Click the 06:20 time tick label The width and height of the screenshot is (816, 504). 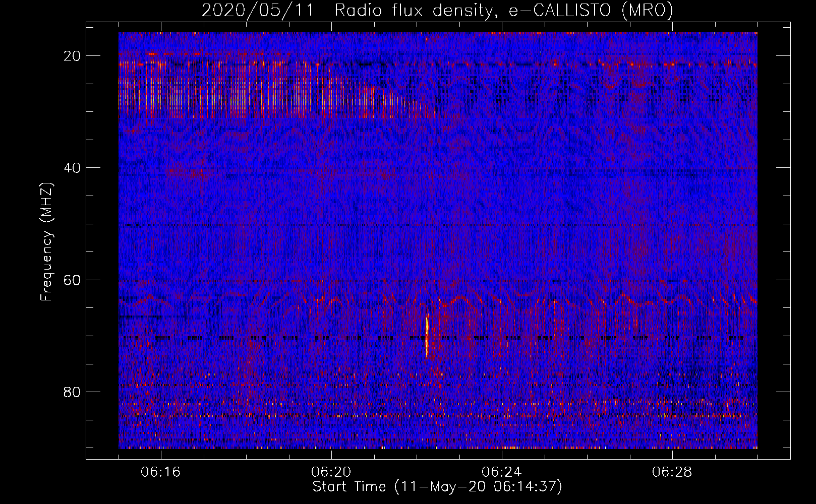331,472
